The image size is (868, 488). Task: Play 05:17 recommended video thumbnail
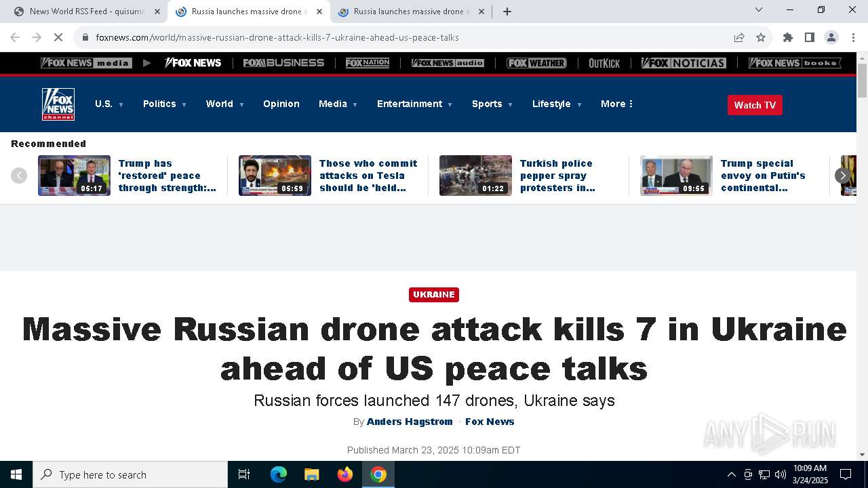(x=74, y=176)
